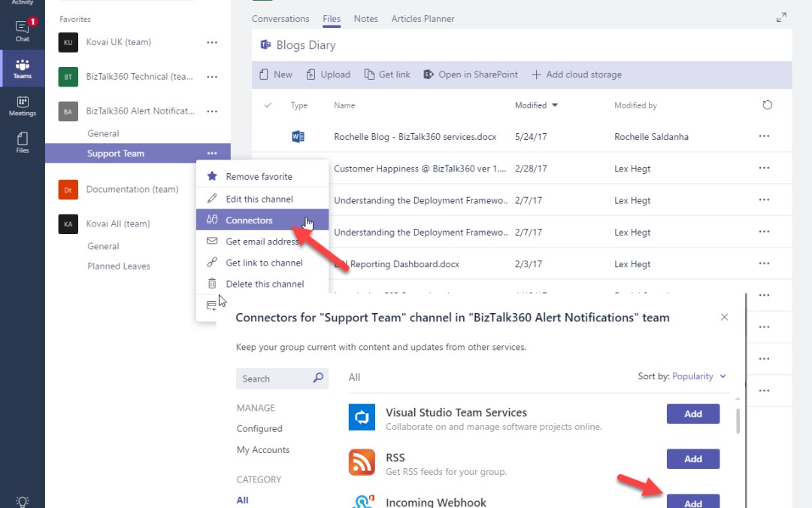Open the Sort by Popularity dropdown
Viewport: 812px width, 508px height.
[699, 376]
